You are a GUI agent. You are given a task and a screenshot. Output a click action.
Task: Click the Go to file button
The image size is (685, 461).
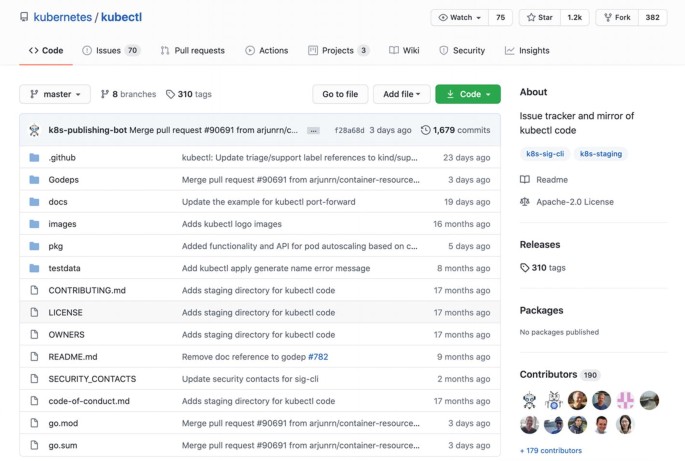pos(340,94)
